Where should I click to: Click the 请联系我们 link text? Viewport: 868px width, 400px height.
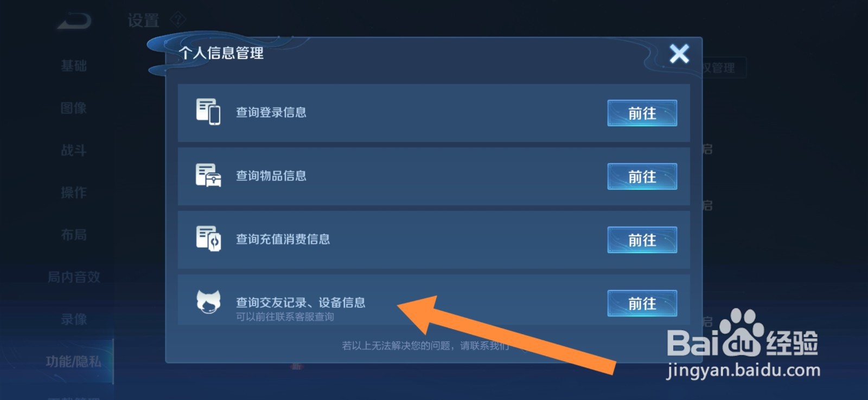click(x=484, y=345)
